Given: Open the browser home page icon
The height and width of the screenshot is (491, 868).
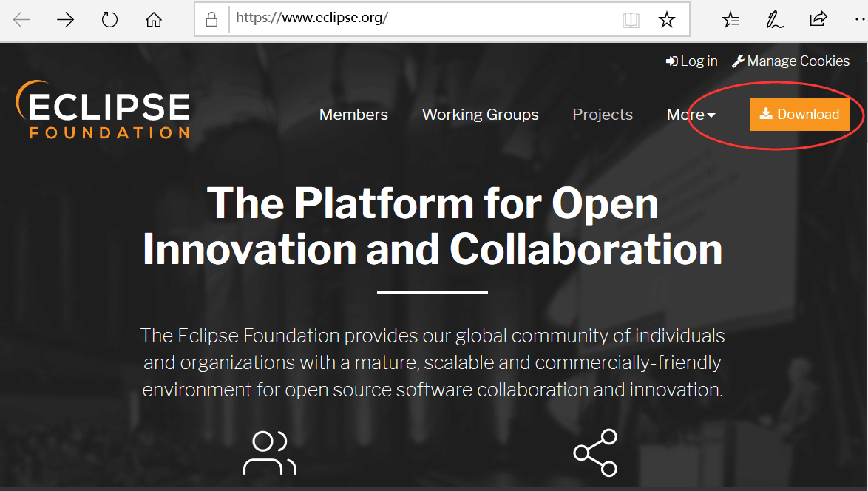Looking at the screenshot, I should (154, 21).
